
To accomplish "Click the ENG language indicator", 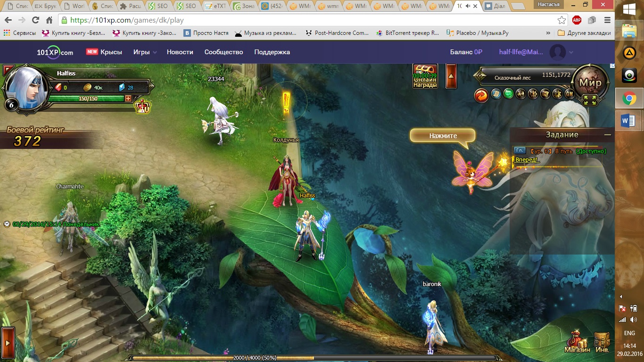I will point(629,333).
